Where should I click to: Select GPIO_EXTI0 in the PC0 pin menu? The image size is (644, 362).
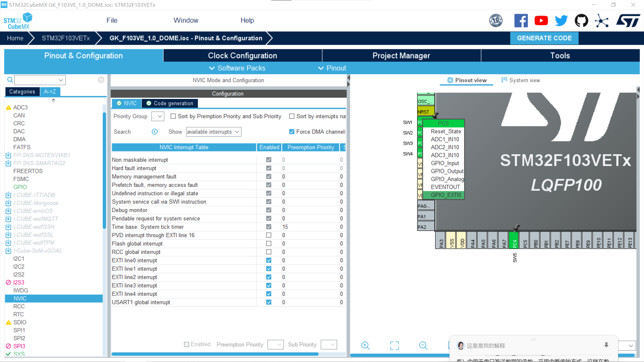pyautogui.click(x=445, y=195)
